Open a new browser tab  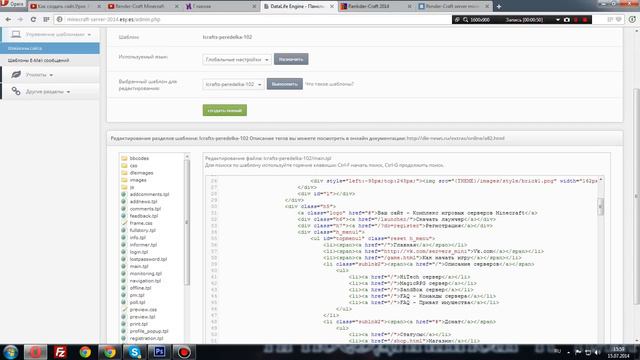(x=498, y=7)
